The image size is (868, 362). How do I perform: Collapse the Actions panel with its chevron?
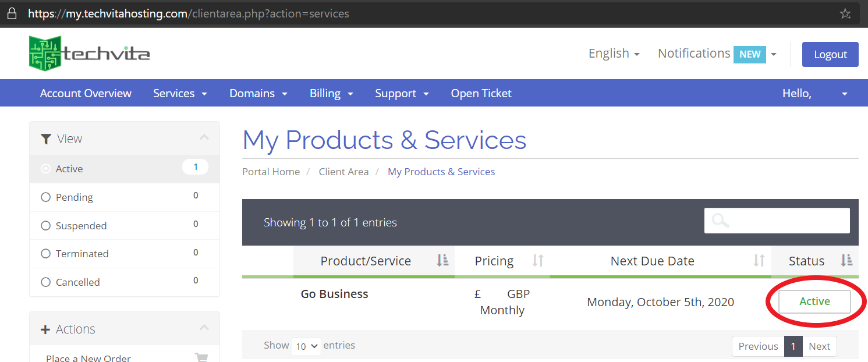[204, 328]
